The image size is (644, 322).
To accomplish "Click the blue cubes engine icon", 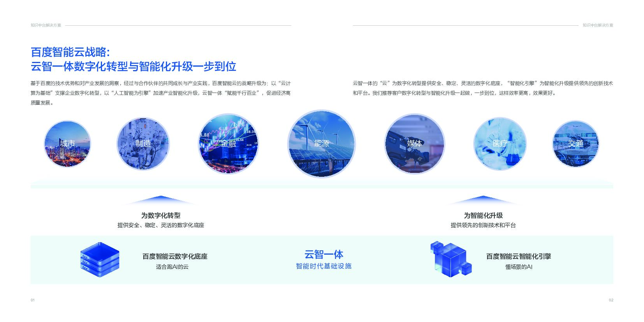I will (x=451, y=259).
